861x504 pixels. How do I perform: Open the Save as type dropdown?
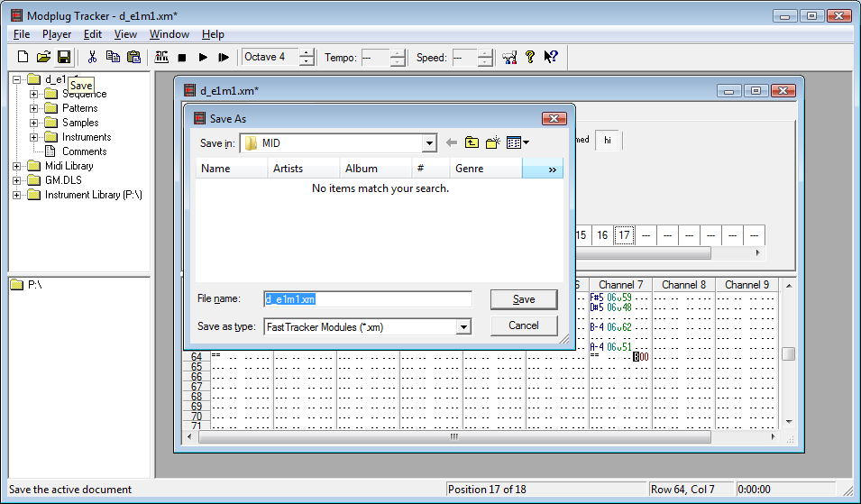463,327
